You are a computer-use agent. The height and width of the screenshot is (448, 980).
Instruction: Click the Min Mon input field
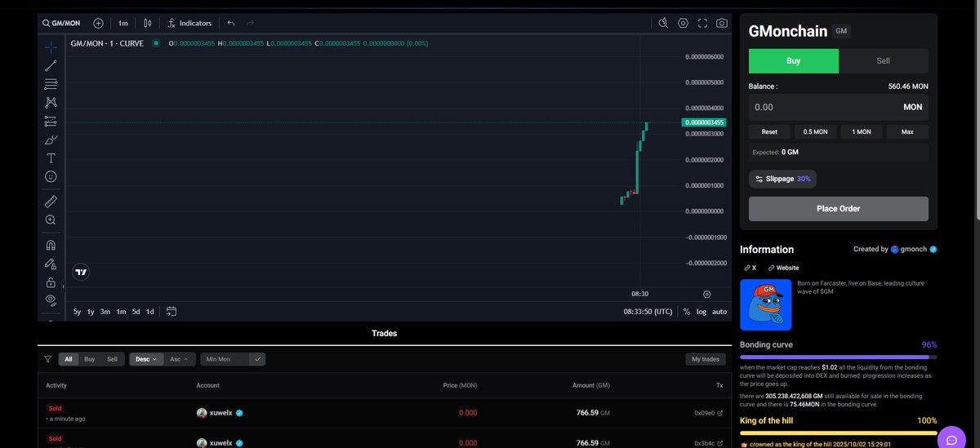[225, 359]
